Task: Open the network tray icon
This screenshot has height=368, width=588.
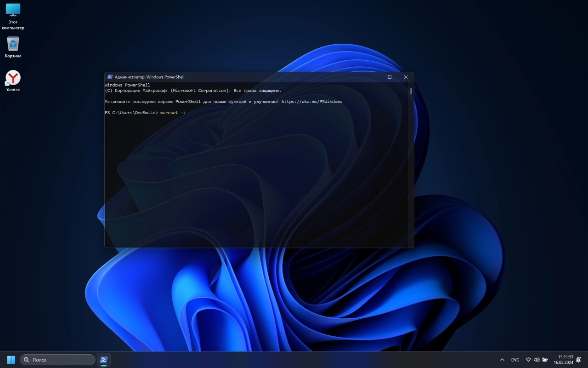Action: [x=528, y=360]
